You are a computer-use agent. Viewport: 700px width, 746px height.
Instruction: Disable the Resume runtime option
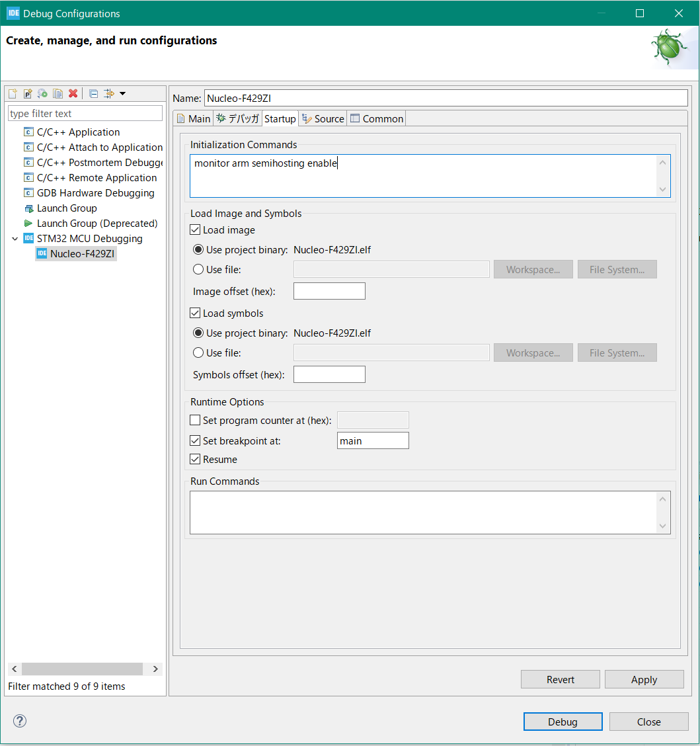pos(195,459)
